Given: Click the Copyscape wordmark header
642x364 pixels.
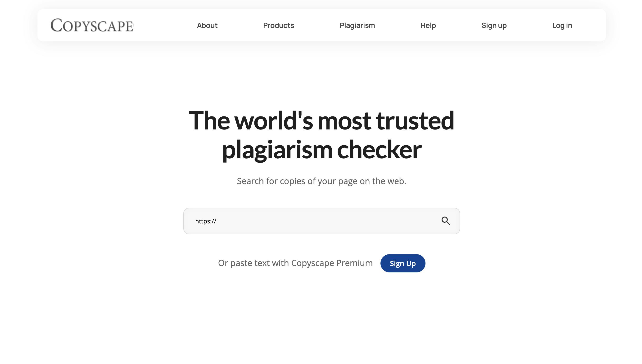Looking at the screenshot, I should tap(92, 25).
